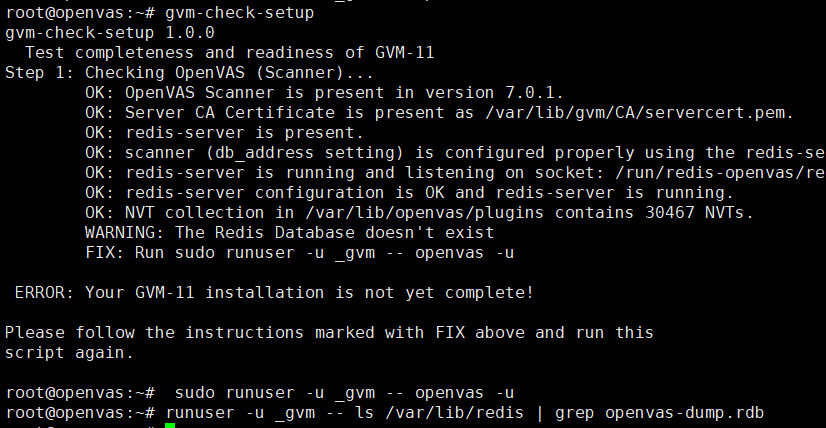Click the 'Step 1: Checking OpenVAS (Scanner)' line
The height and width of the screenshot is (428, 826).
coord(188,73)
